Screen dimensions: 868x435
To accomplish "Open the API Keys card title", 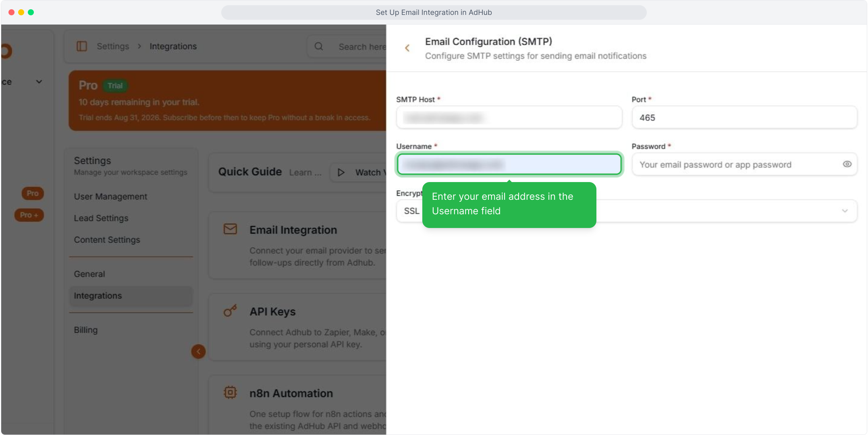I will [x=272, y=312].
